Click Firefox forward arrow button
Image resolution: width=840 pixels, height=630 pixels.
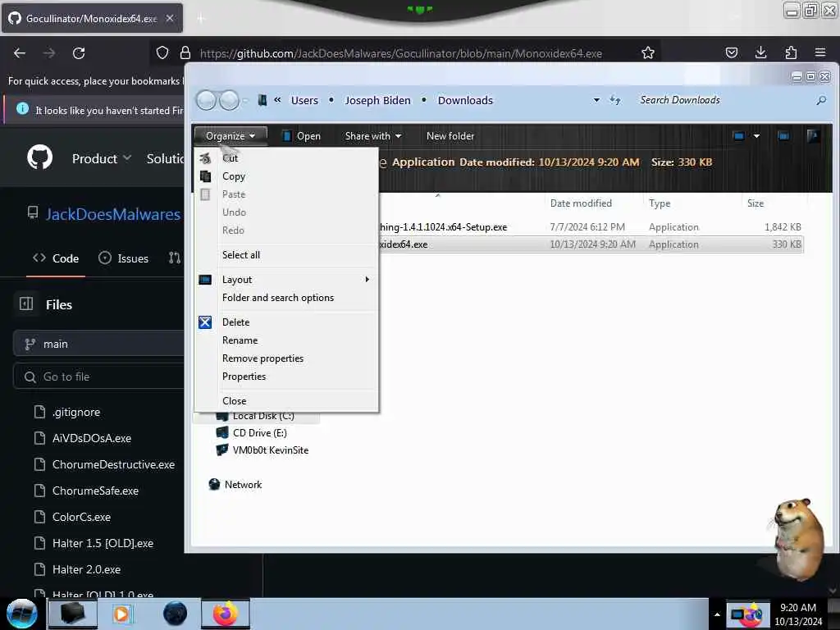[x=49, y=53]
